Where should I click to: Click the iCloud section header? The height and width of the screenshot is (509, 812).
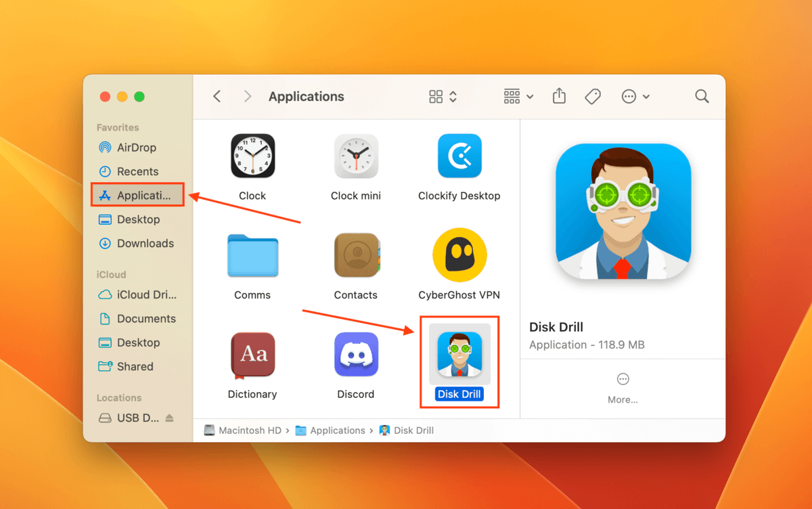112,275
